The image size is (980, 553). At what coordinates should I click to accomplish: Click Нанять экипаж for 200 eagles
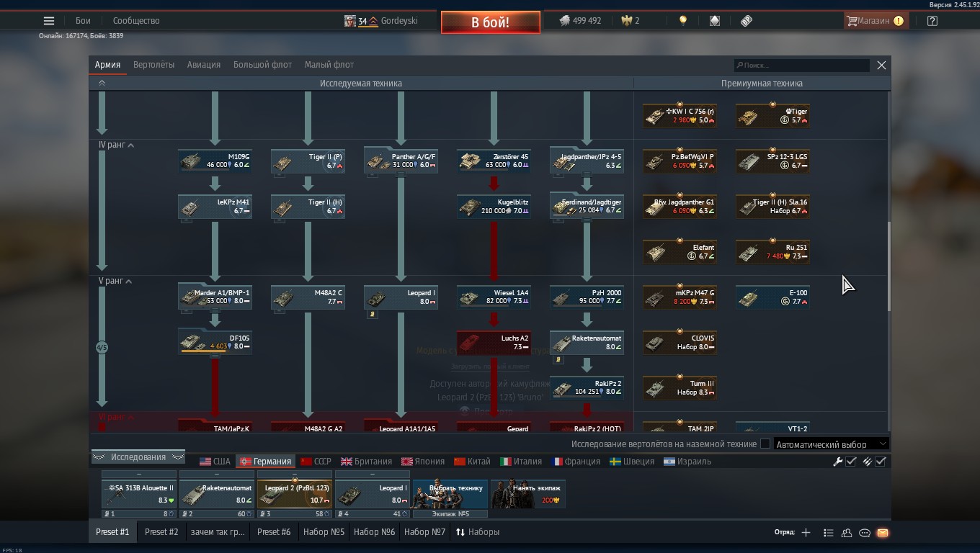click(527, 494)
